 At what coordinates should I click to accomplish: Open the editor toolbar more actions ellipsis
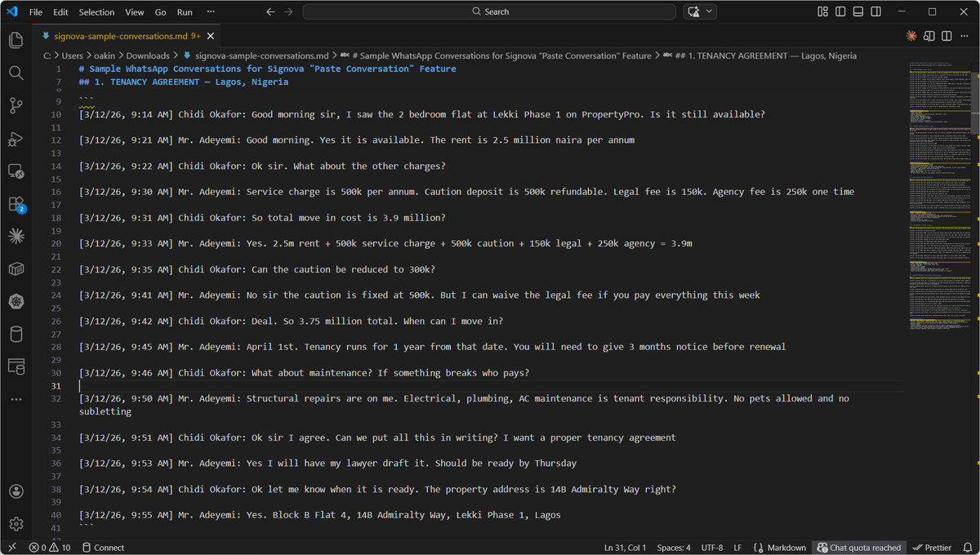[x=965, y=36]
